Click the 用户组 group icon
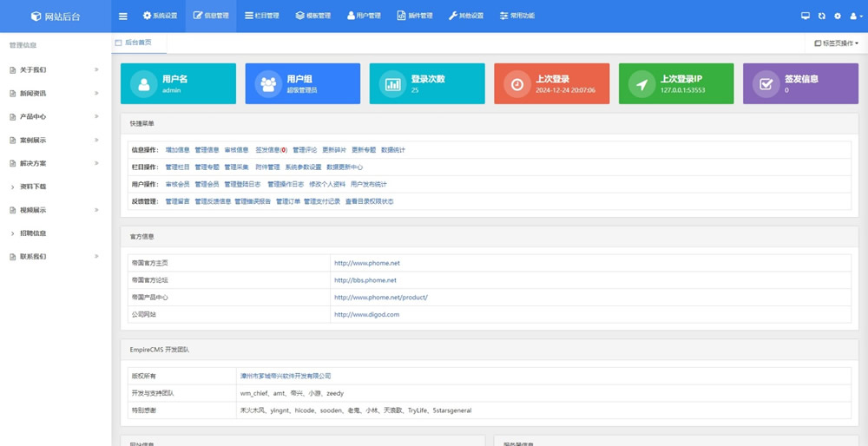The width and height of the screenshot is (868, 446). pos(268,84)
